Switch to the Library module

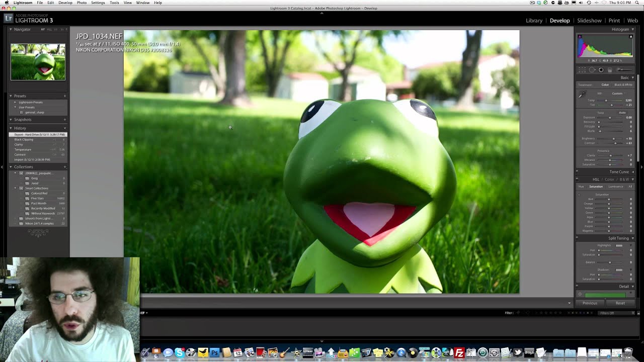pyautogui.click(x=534, y=21)
